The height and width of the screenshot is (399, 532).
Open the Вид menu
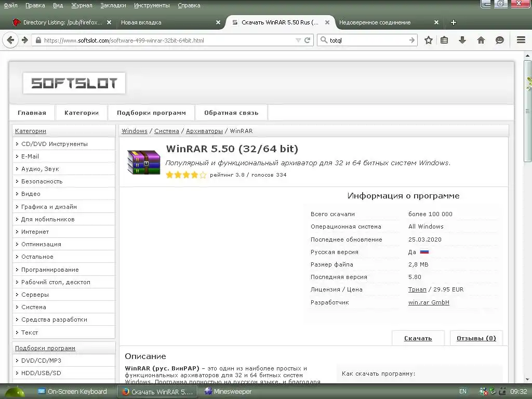coord(58,5)
